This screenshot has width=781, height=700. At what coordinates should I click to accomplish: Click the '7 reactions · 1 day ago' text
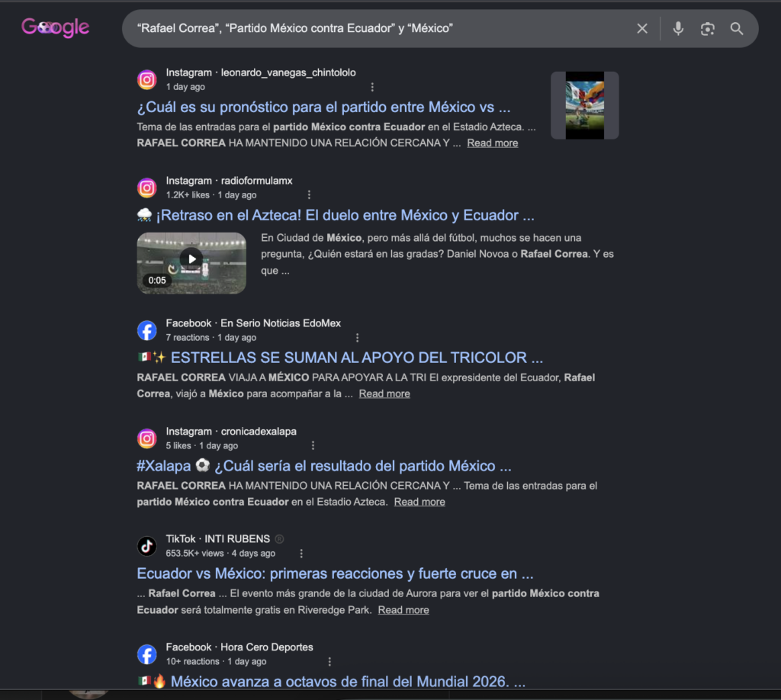(211, 338)
